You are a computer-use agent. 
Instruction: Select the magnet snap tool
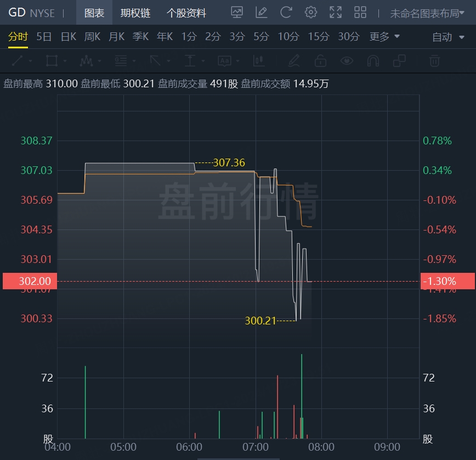(373, 60)
